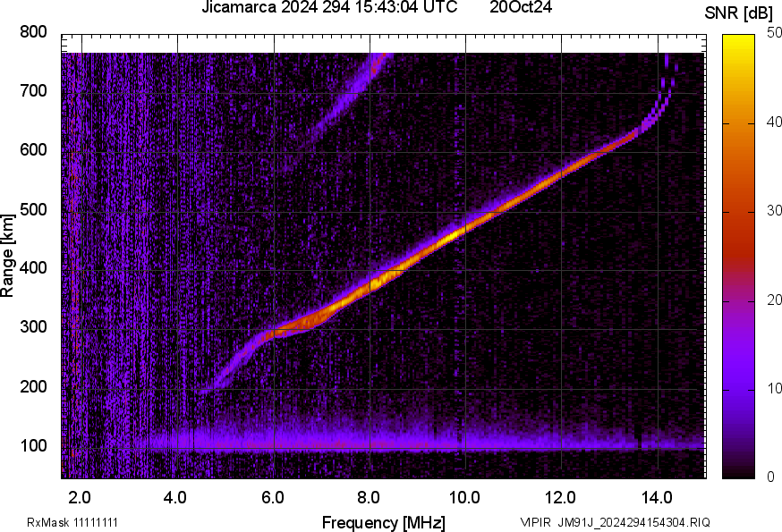Click the 4.0 frequency tick label
This screenshot has height=532, width=782.
point(175,497)
